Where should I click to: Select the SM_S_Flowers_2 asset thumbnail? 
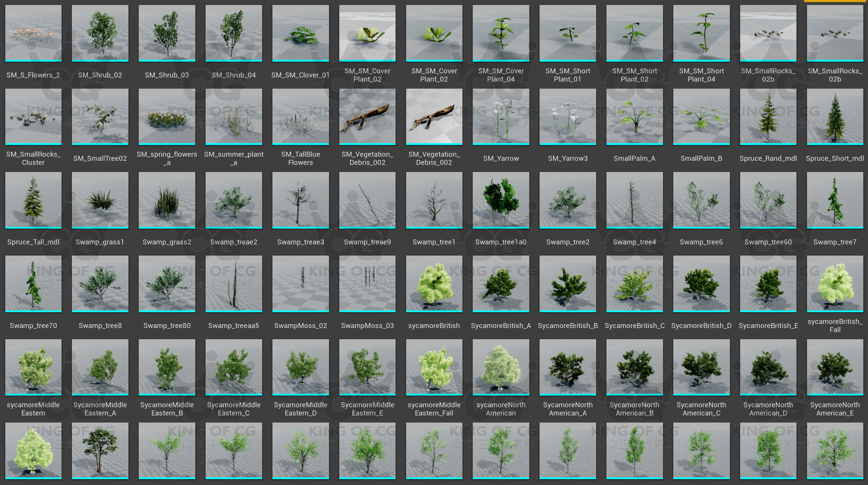pyautogui.click(x=33, y=33)
